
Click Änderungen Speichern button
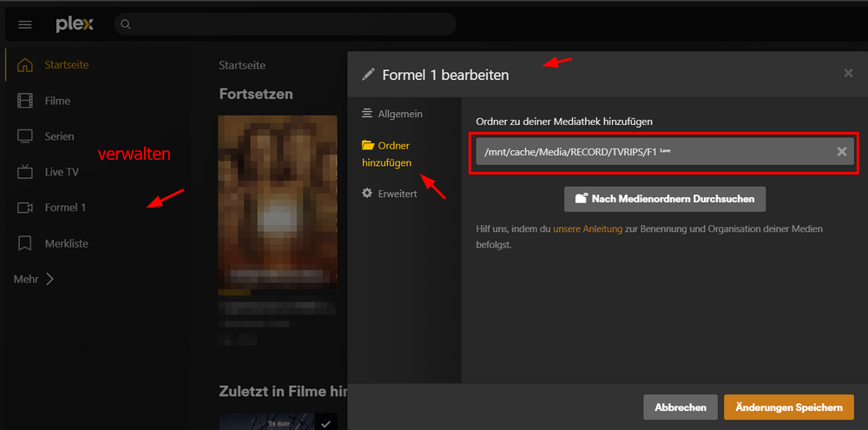789,407
